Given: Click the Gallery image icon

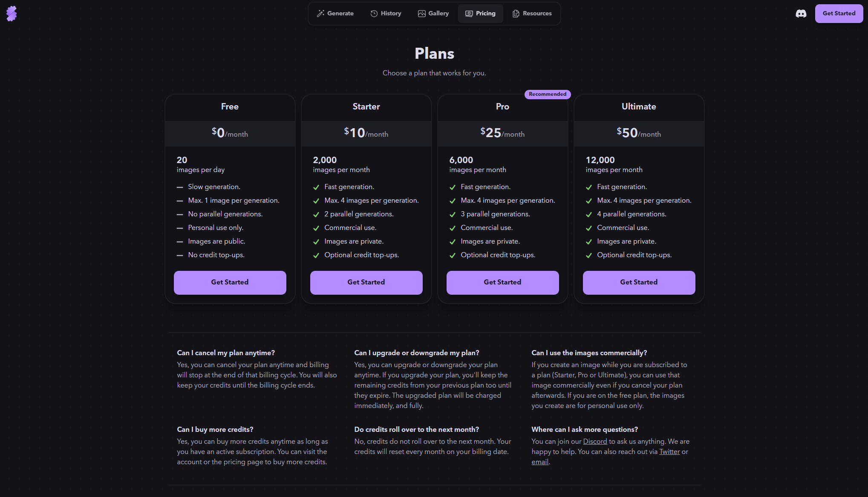Looking at the screenshot, I should click(x=421, y=14).
